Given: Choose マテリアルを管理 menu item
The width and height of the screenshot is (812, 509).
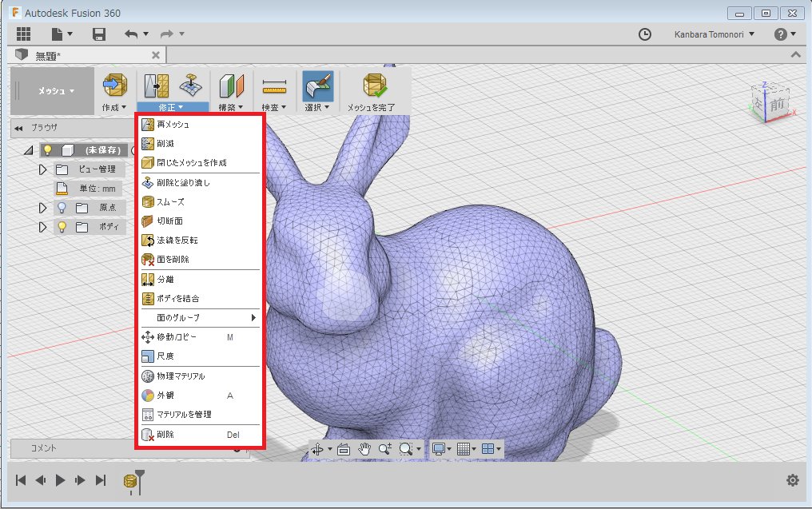Looking at the screenshot, I should coord(200,415).
